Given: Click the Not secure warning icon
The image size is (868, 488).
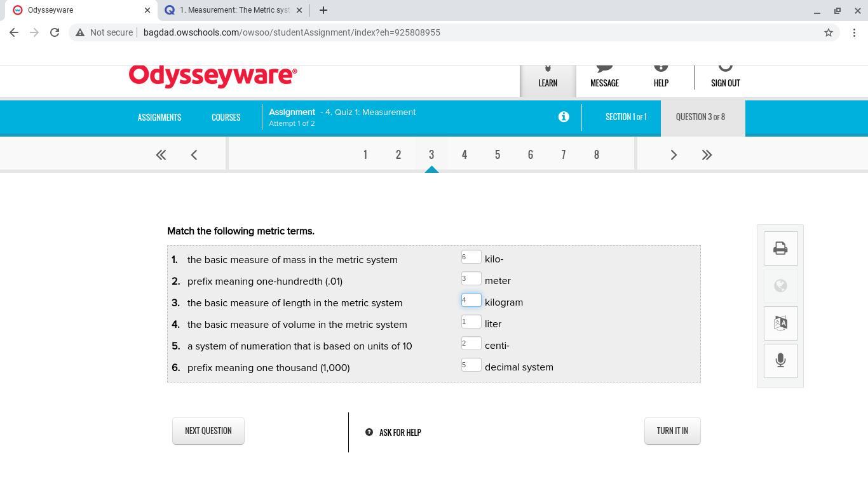Looking at the screenshot, I should coord(80,32).
